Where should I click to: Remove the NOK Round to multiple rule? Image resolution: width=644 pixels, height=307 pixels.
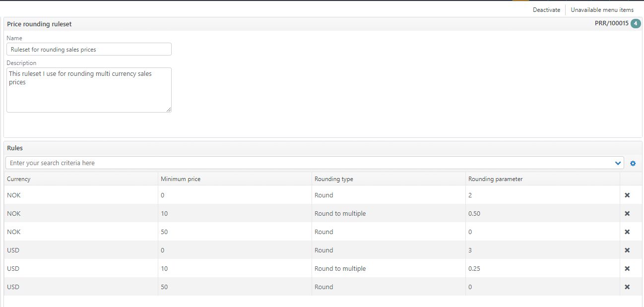click(x=627, y=214)
